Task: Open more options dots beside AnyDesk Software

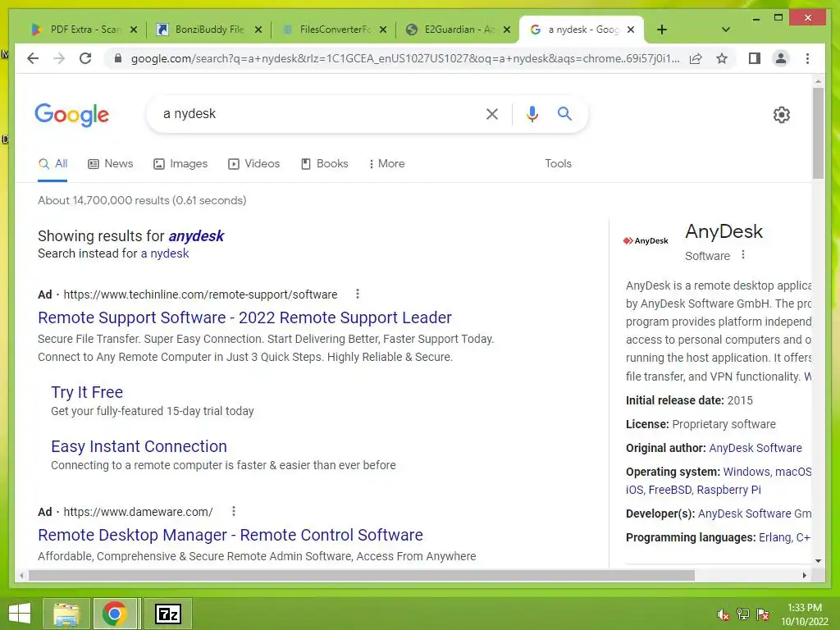Action: coord(743,254)
